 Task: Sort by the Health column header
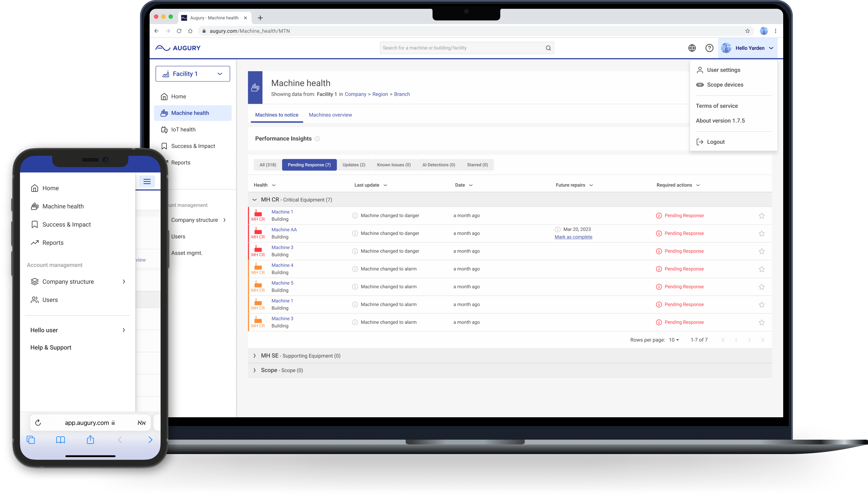pyautogui.click(x=265, y=185)
